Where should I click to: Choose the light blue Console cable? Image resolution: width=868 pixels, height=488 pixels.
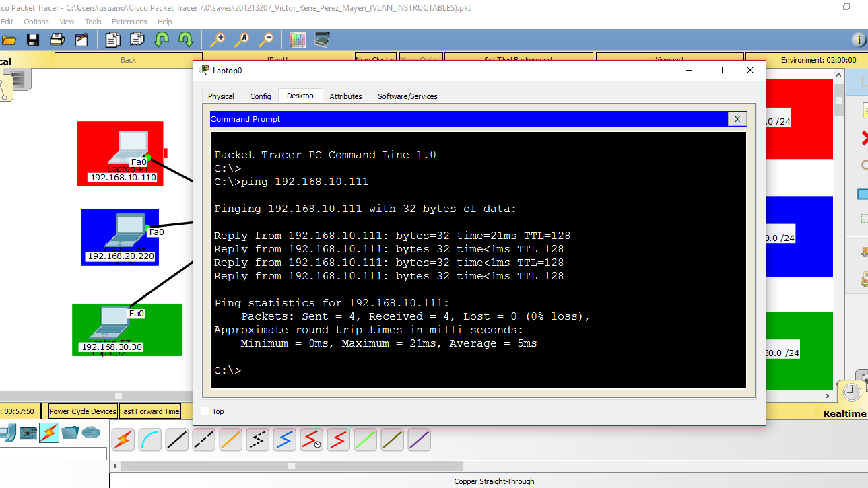[150, 440]
